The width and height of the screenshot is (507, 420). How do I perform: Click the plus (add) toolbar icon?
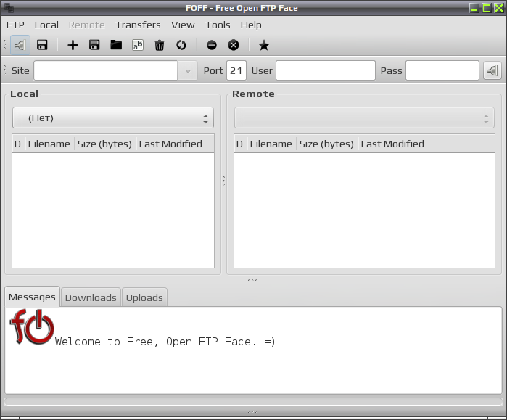73,45
